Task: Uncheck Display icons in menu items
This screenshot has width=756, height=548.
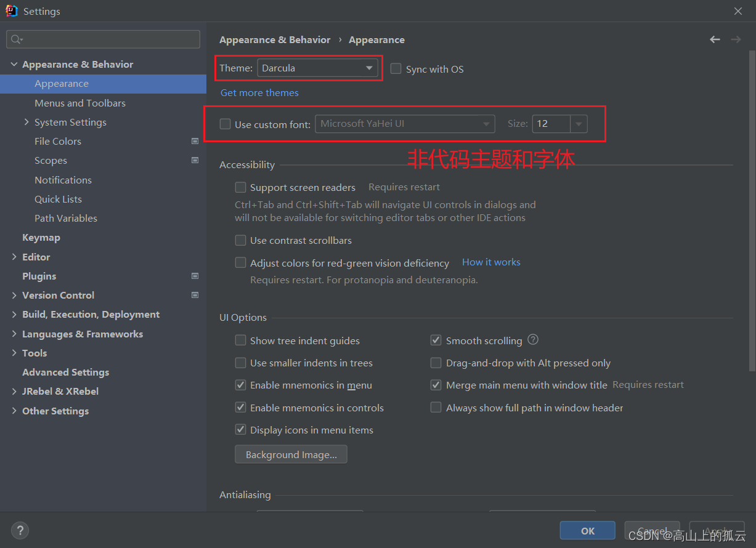Action: [240, 430]
